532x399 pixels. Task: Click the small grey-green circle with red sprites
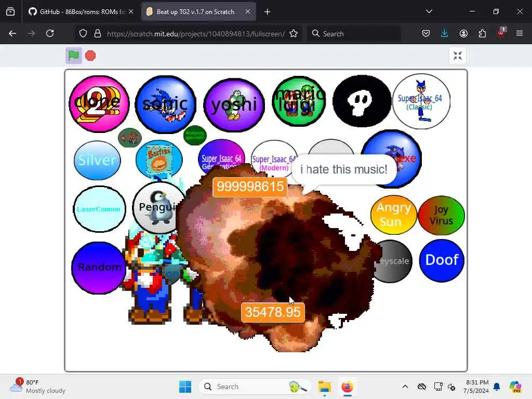point(129,137)
